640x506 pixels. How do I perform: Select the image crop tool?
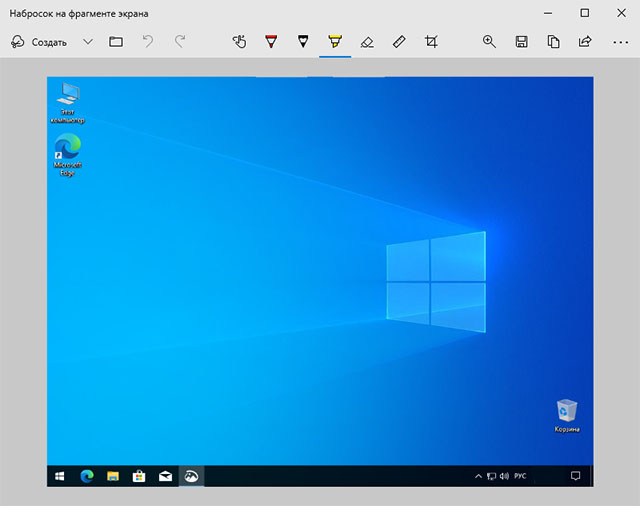click(x=431, y=42)
